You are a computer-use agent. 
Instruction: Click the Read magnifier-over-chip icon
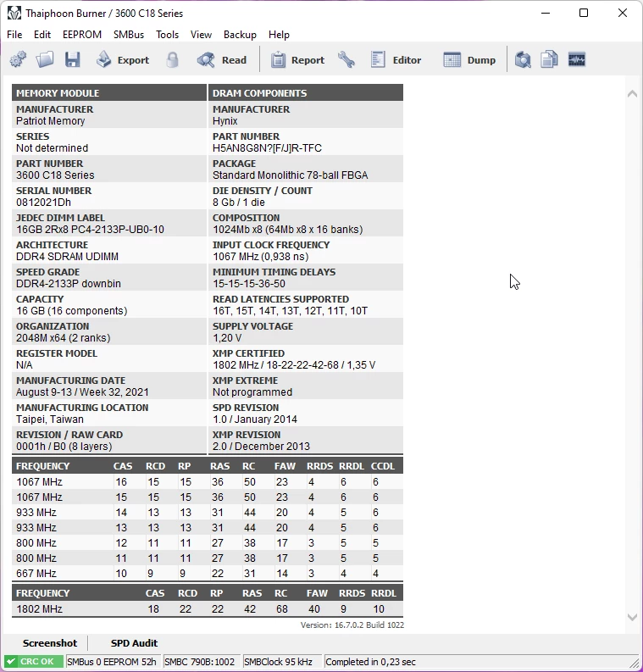[206, 59]
